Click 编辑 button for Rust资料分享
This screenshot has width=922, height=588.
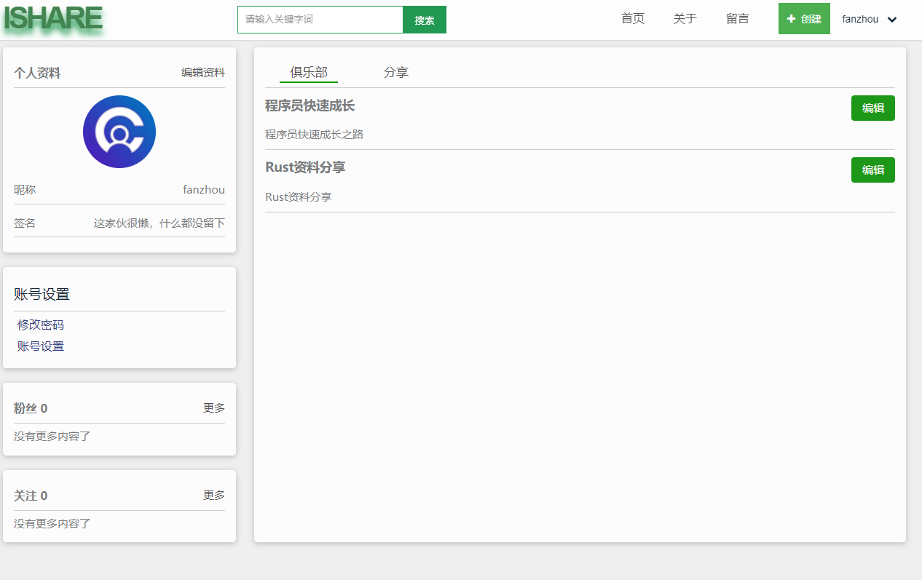[x=873, y=170]
